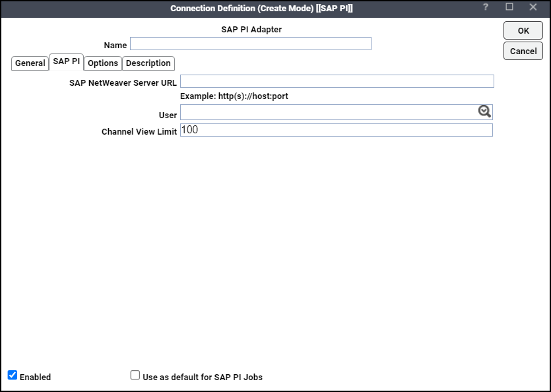551x392 pixels.
Task: Click the Cancel button
Action: click(523, 51)
